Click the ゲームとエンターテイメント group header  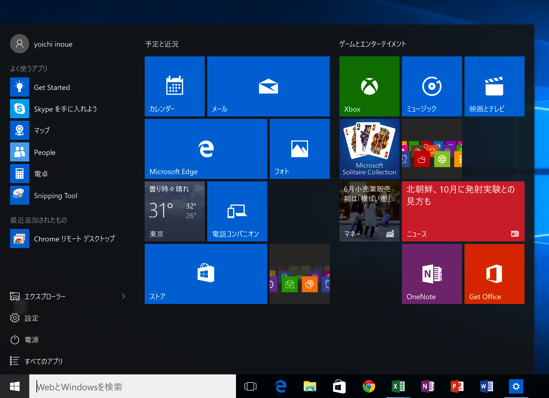point(373,44)
